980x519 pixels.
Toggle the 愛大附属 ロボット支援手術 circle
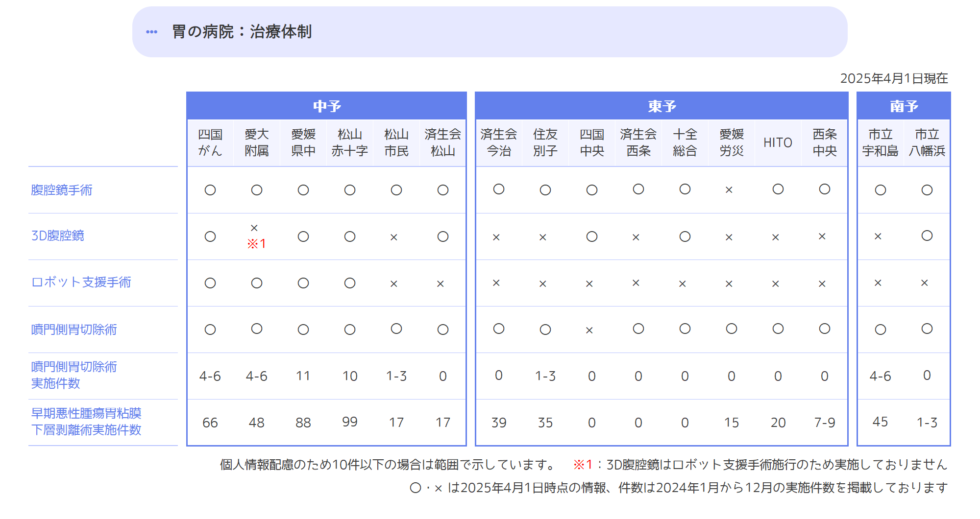tap(257, 283)
